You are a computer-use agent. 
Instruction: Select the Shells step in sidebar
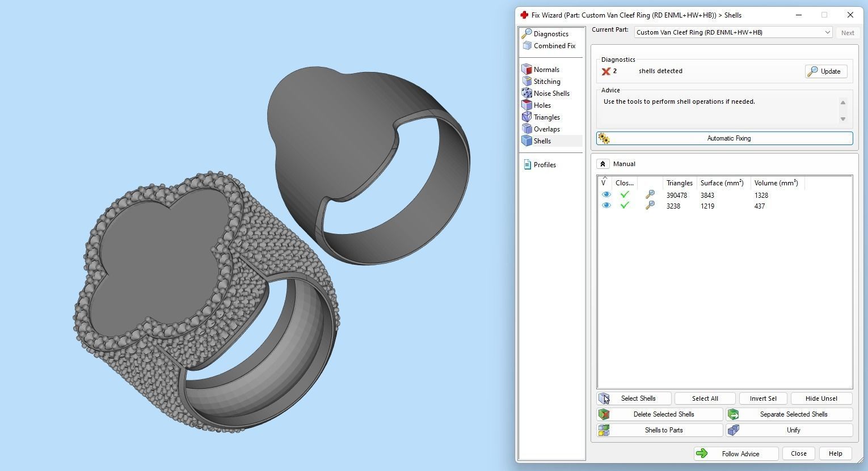pos(542,141)
